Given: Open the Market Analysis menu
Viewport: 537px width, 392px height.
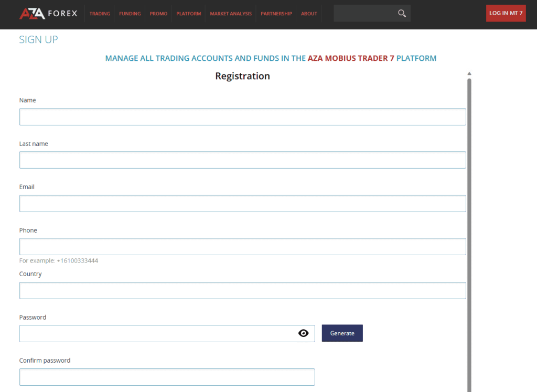Looking at the screenshot, I should coord(231,14).
